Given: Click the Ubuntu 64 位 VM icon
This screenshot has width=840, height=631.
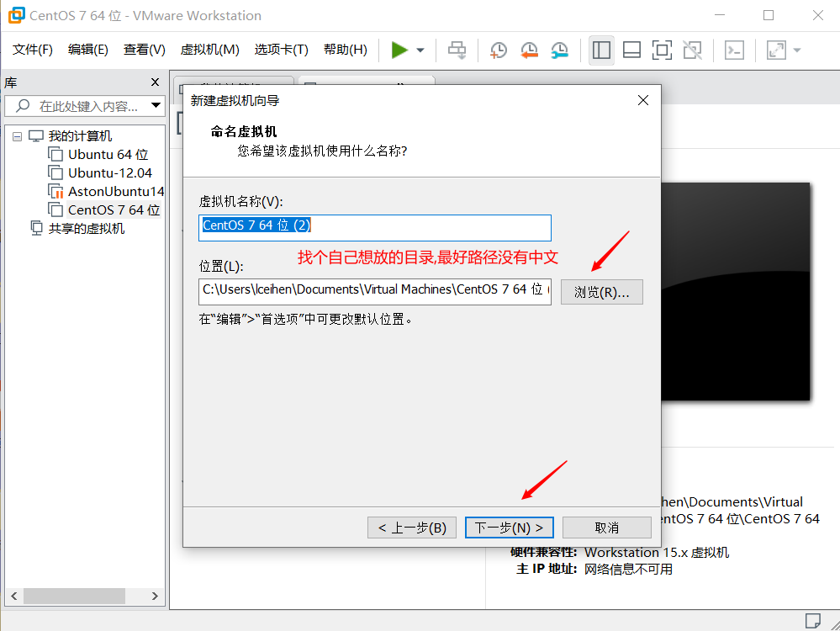Looking at the screenshot, I should click(x=55, y=155).
